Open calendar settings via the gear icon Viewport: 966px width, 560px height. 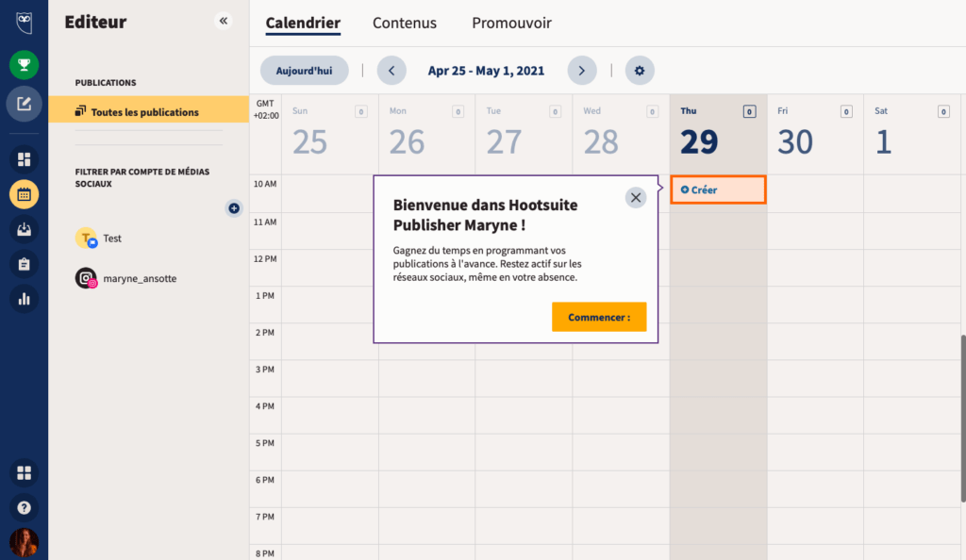[640, 70]
